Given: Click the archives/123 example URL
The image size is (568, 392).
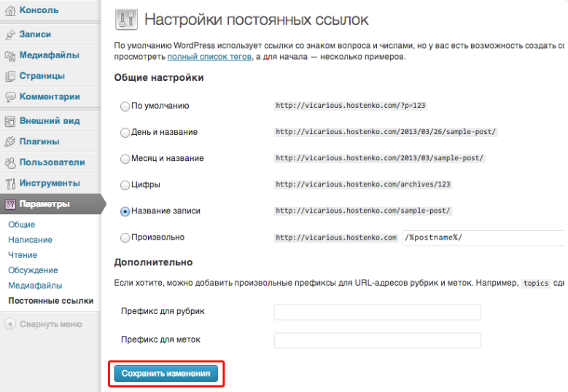Looking at the screenshot, I should click(x=363, y=184).
